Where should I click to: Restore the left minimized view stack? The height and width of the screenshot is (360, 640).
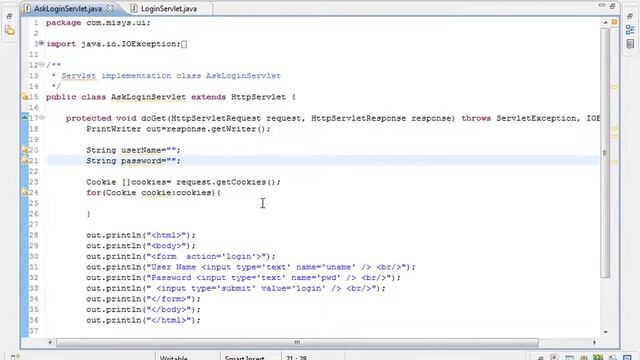pyautogui.click(x=9, y=16)
